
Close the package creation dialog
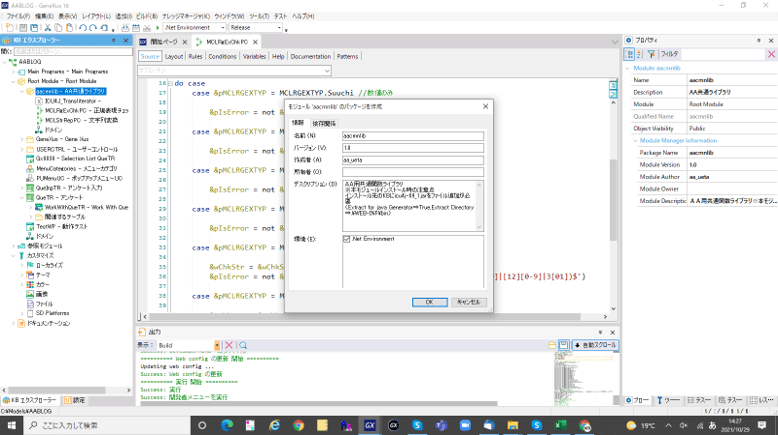tap(485, 107)
